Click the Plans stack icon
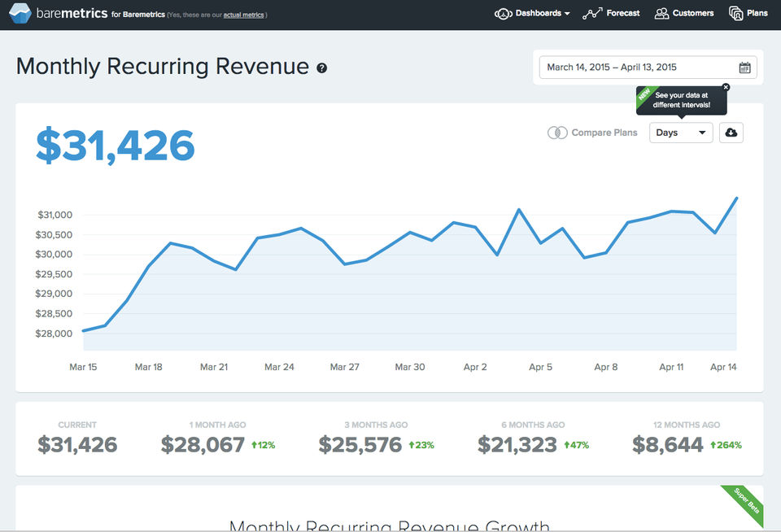The height and width of the screenshot is (532, 781). click(736, 14)
